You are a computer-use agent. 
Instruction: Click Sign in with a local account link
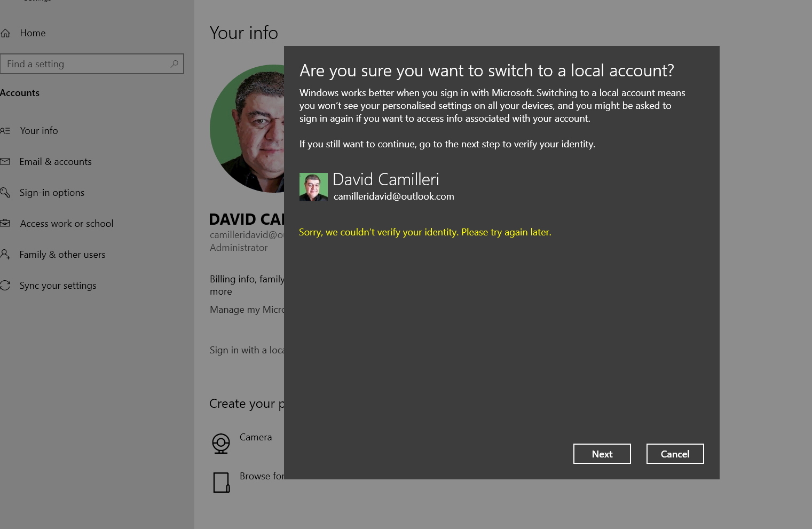pos(247,350)
